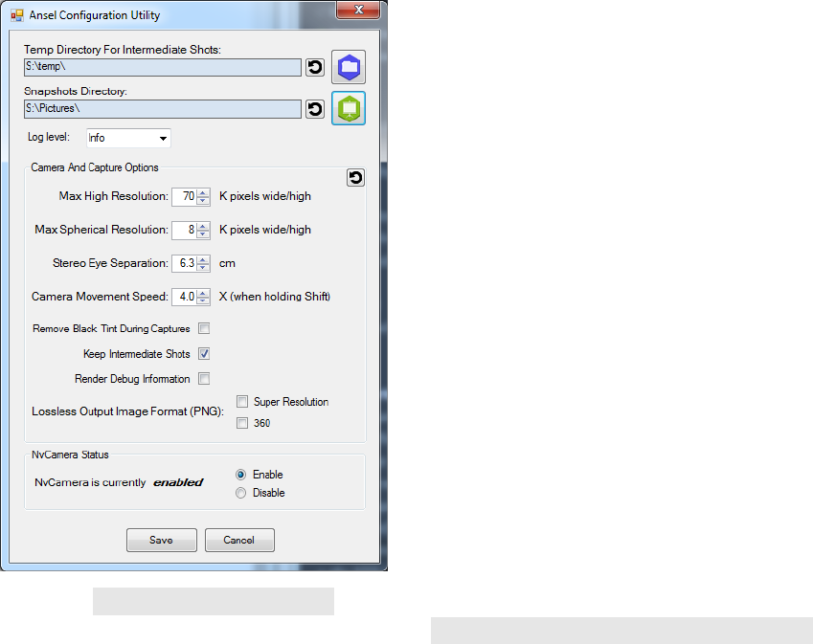Reset the temp directory path to default
813x644 pixels.
click(x=315, y=67)
